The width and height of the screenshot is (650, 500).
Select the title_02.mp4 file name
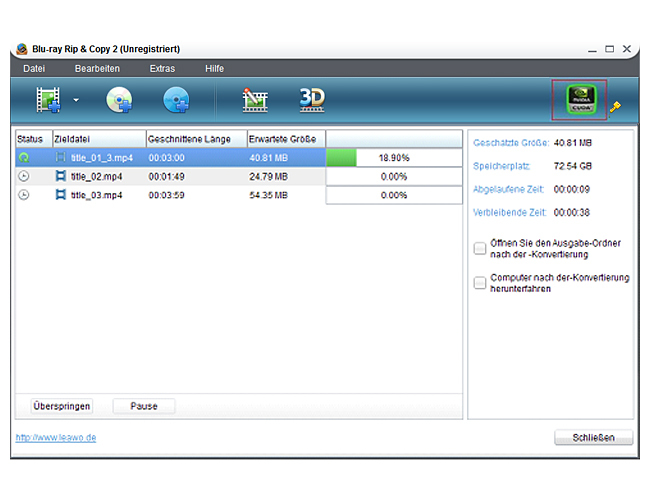pos(96,177)
